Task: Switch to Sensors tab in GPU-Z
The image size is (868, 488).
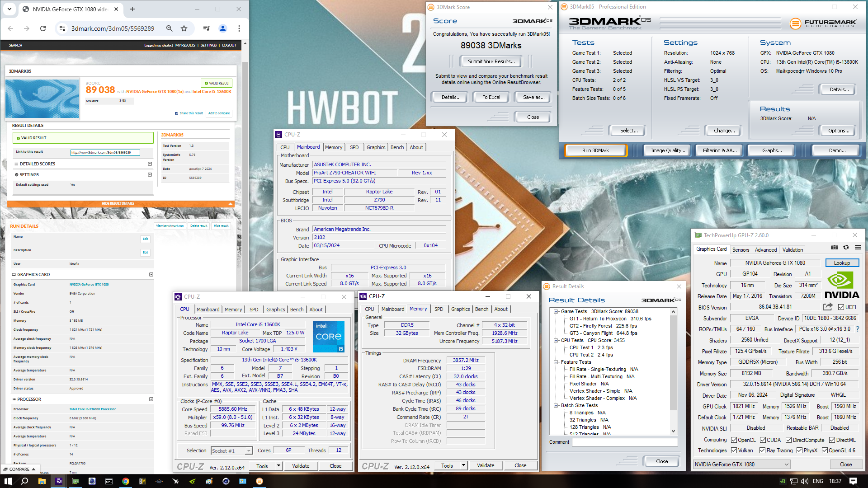Action: [x=741, y=250]
